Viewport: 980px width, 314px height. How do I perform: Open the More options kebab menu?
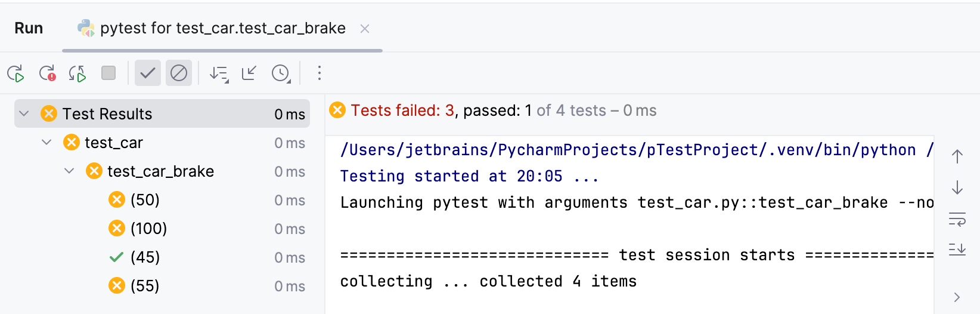coord(320,73)
